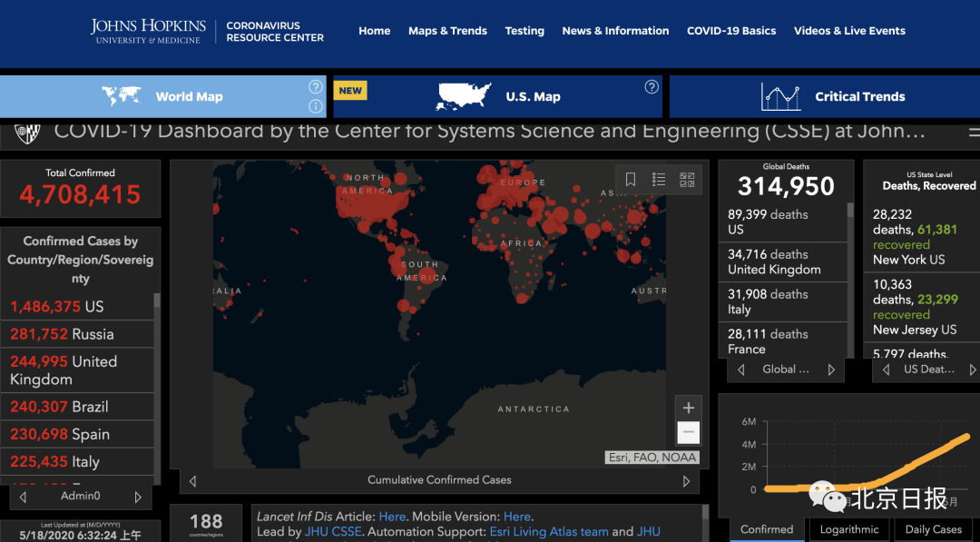This screenshot has width=980, height=542.
Task: Open the U.S. Map help question icon
Action: [x=652, y=87]
